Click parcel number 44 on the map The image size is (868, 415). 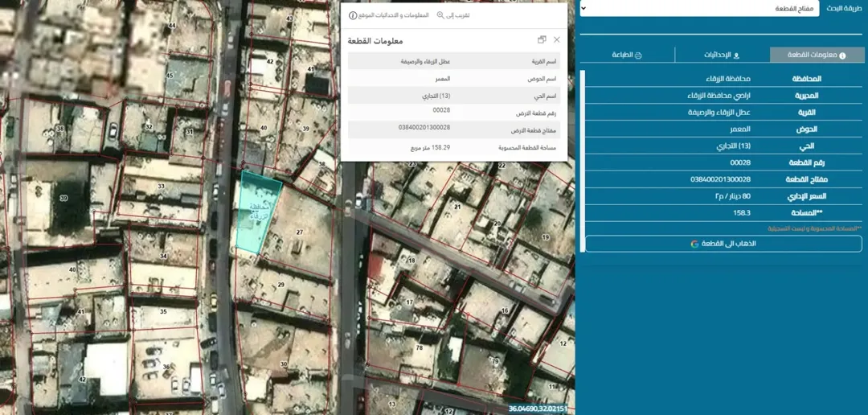click(172, 26)
